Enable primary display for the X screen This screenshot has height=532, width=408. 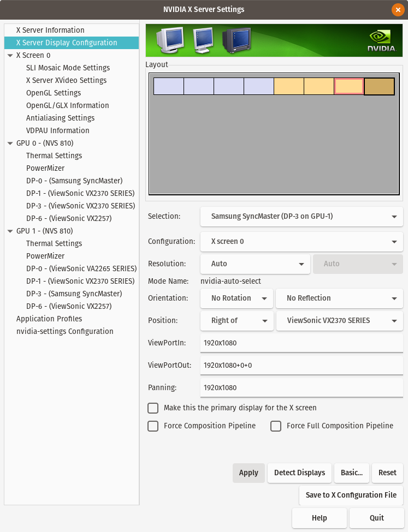tap(153, 408)
